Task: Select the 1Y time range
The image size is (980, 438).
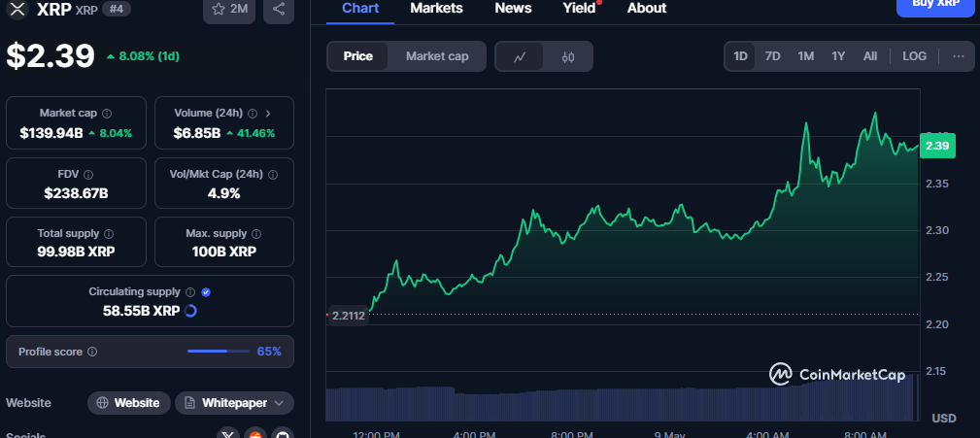Action: click(x=838, y=56)
